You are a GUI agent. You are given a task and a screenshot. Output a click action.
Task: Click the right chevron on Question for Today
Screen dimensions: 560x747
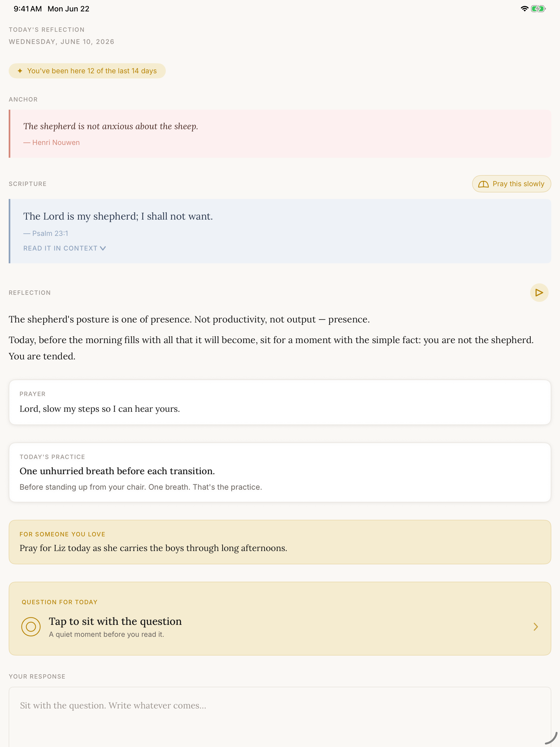536,627
